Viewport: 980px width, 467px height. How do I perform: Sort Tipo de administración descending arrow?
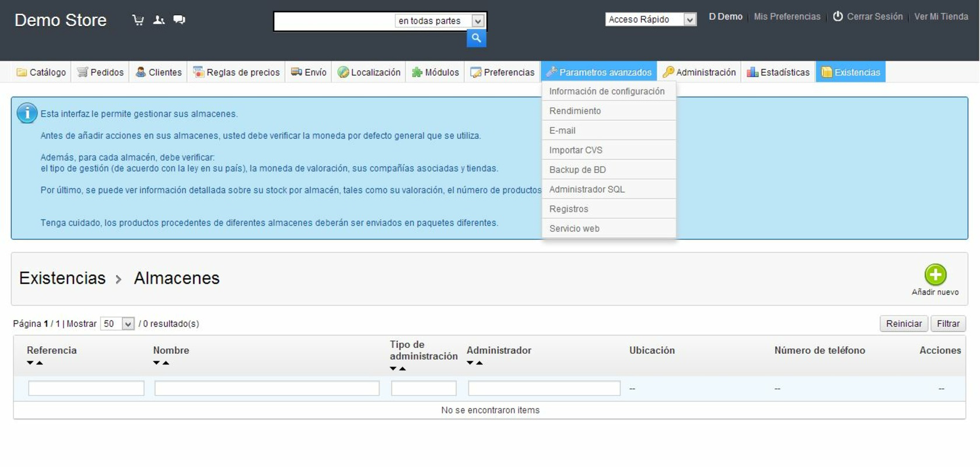click(393, 369)
